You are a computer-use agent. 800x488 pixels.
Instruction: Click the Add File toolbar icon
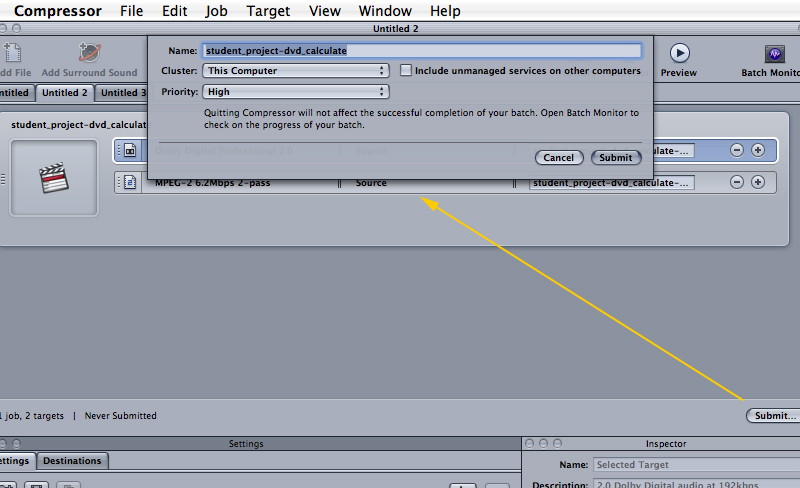pos(13,53)
